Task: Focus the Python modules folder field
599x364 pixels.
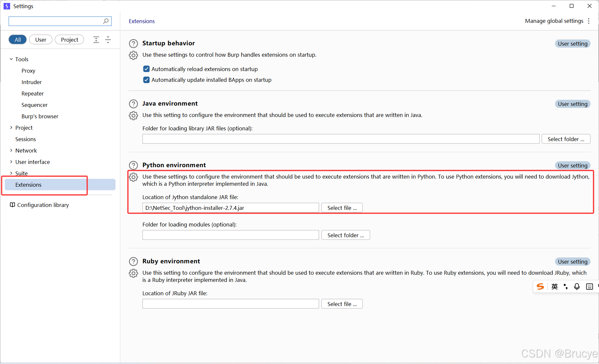Action: coord(230,235)
